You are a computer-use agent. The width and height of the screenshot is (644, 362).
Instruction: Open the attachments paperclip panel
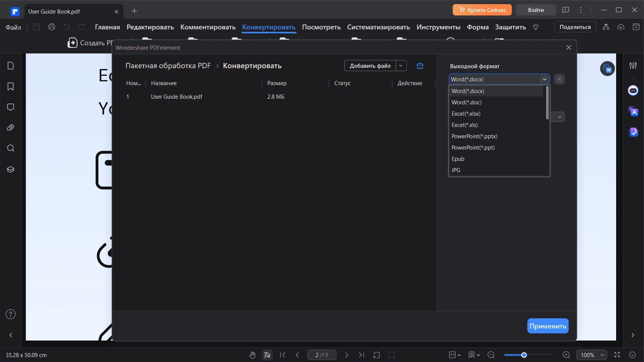[11, 128]
